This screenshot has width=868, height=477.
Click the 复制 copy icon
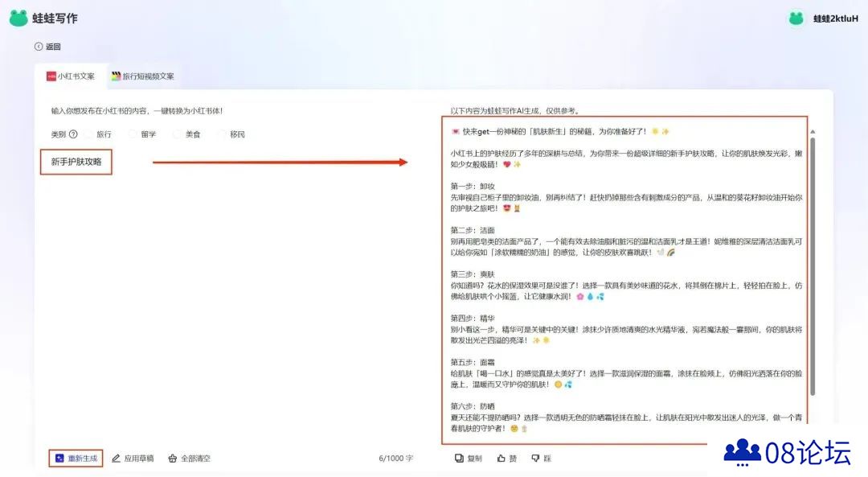(459, 458)
